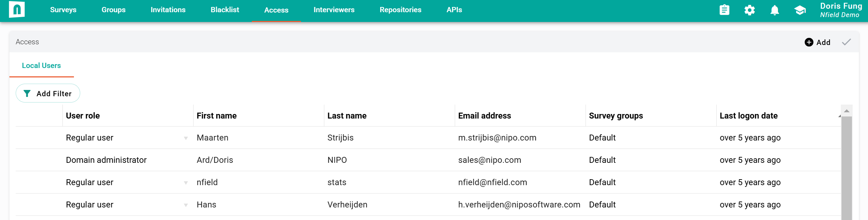This screenshot has height=220, width=868.
Task: Click the Nfield logo icon
Action: point(17,9)
